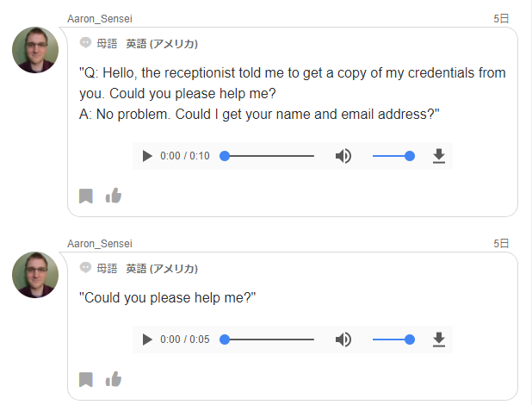Download the second audio recording

pos(438,340)
